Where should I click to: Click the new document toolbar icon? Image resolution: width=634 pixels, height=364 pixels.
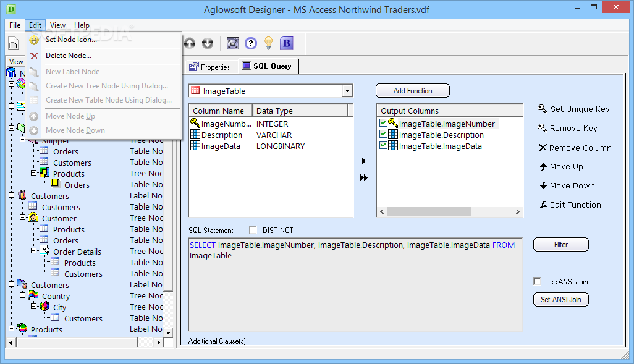(x=14, y=43)
